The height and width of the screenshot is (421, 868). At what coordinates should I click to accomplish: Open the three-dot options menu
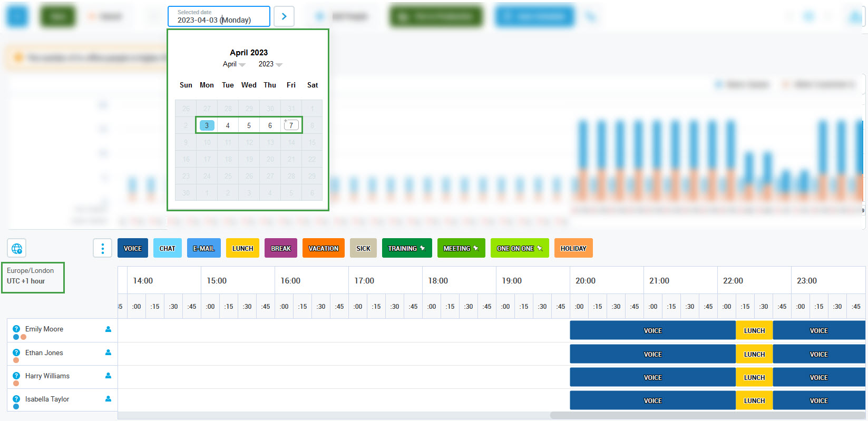coord(102,248)
